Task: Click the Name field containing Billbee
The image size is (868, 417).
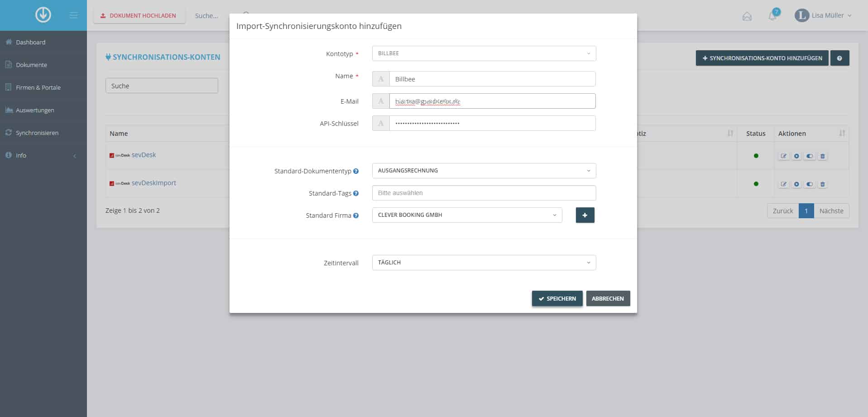Action: tap(492, 79)
